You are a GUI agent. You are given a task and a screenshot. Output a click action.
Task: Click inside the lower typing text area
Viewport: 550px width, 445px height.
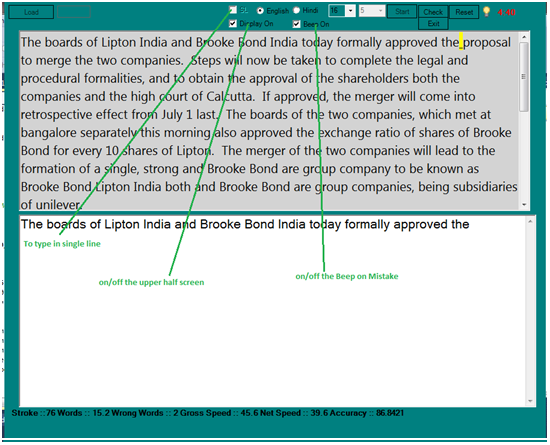click(273, 311)
